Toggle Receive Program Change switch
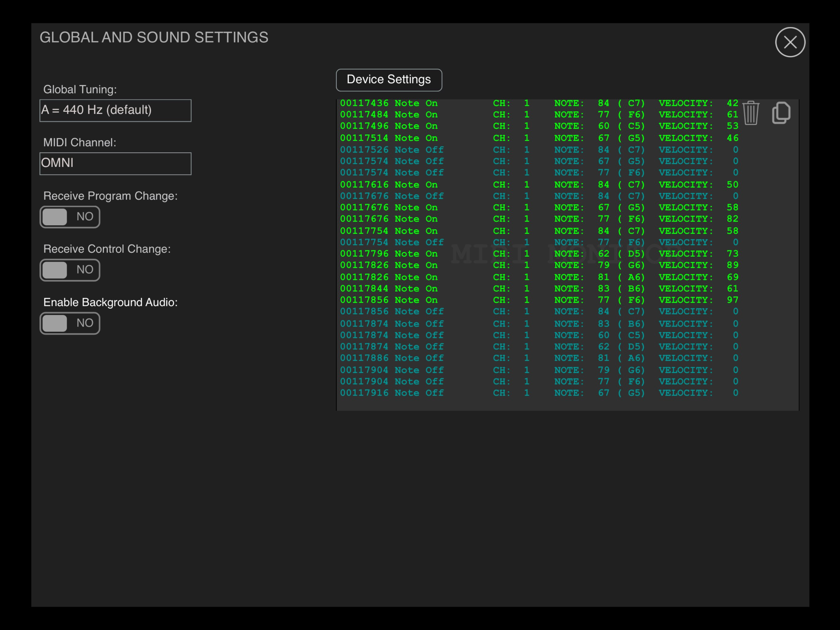The image size is (840, 630). click(70, 217)
